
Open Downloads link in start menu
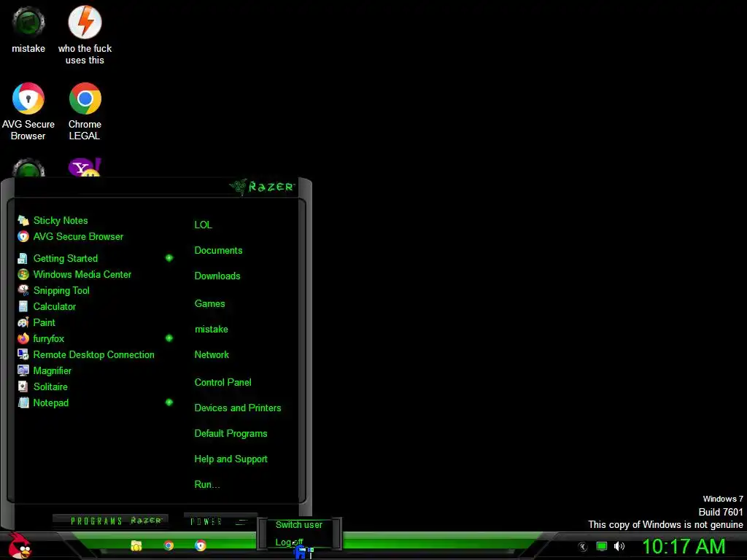coord(217,276)
